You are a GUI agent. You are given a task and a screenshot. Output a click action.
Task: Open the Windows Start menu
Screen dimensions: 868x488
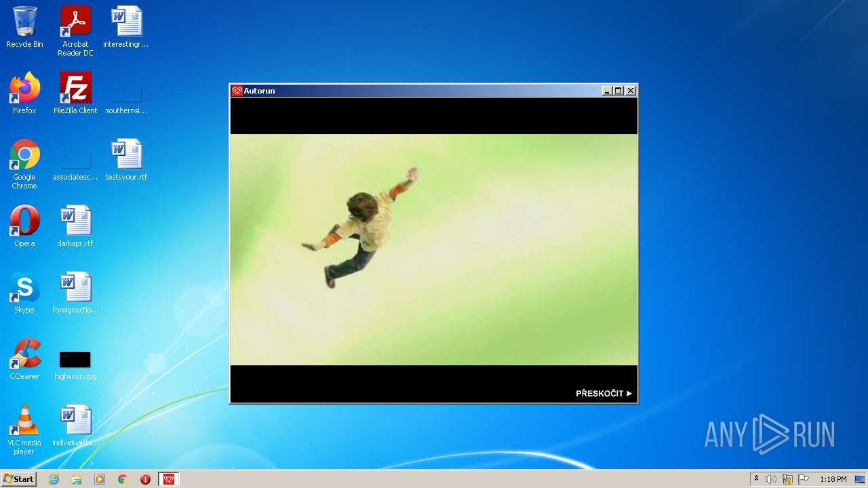pos(18,479)
